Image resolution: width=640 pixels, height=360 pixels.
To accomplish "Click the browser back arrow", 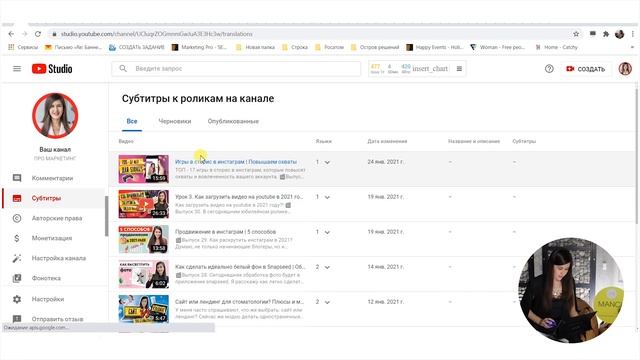I will (x=11, y=34).
